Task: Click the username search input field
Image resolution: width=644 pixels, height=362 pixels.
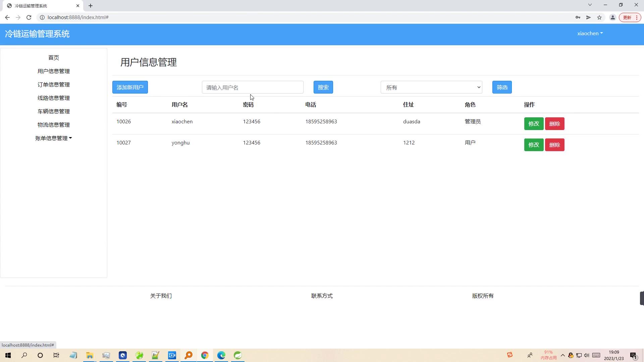Action: click(x=253, y=87)
